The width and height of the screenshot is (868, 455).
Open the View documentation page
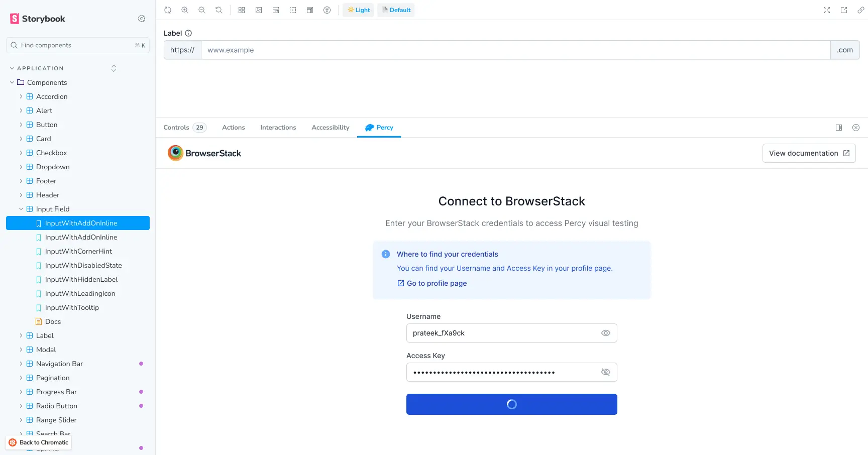(x=809, y=153)
